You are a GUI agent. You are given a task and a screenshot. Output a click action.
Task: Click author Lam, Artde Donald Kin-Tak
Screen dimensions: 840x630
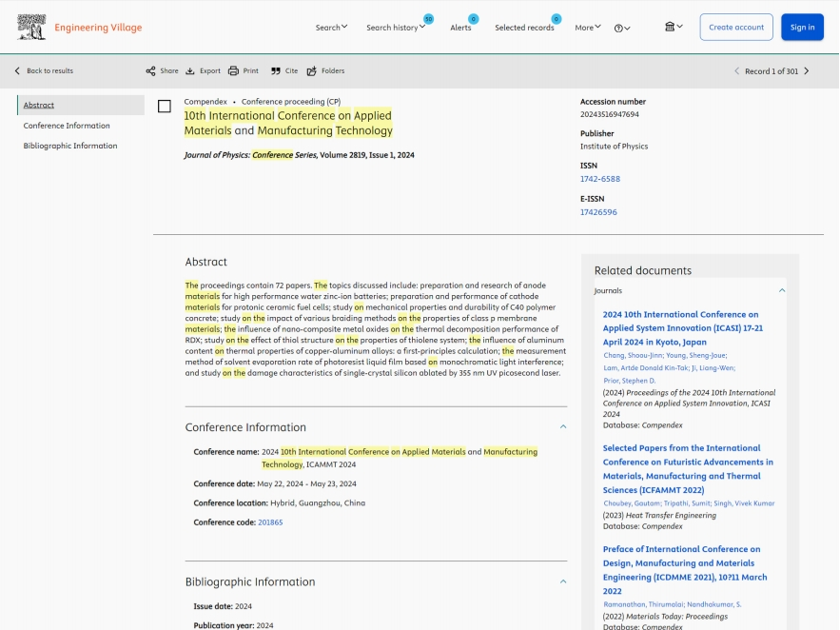point(646,368)
